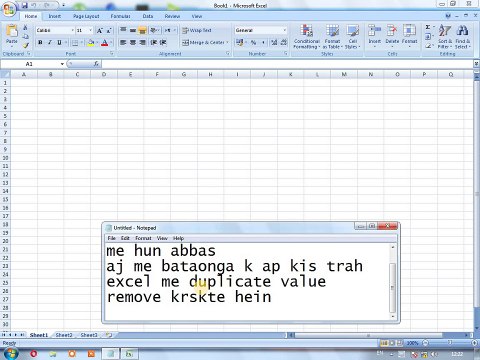Switch to the Data tab
The image size is (480, 360).
pos(148,16)
